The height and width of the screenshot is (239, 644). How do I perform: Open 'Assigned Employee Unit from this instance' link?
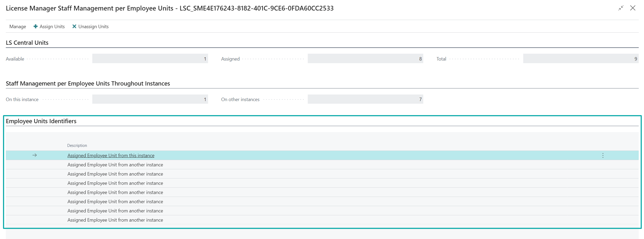point(111,156)
